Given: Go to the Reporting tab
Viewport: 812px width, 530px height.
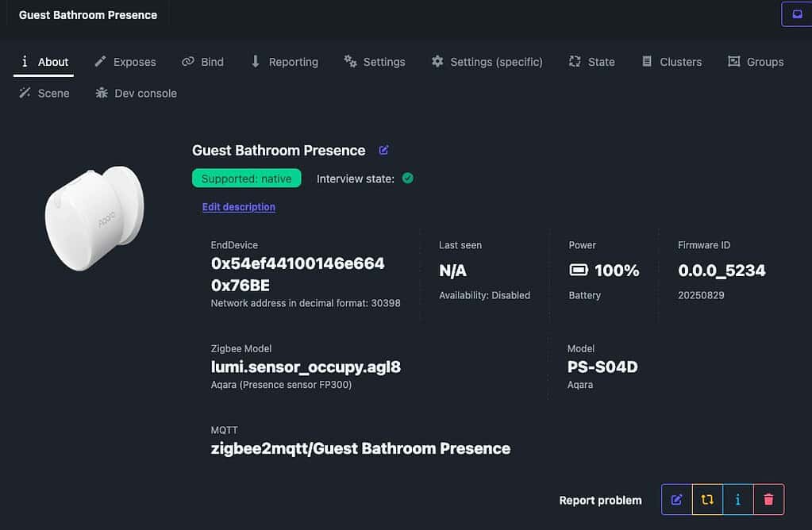Looking at the screenshot, I should click(284, 62).
